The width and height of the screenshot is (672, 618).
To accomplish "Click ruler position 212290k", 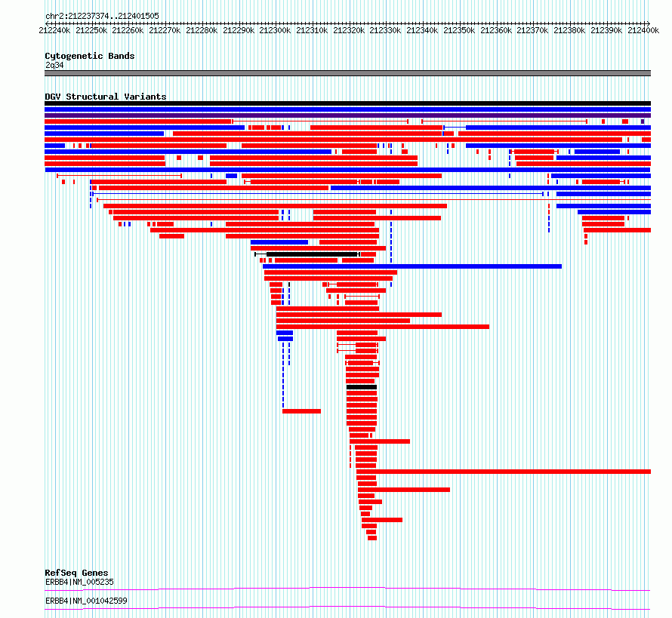I will click(x=239, y=30).
